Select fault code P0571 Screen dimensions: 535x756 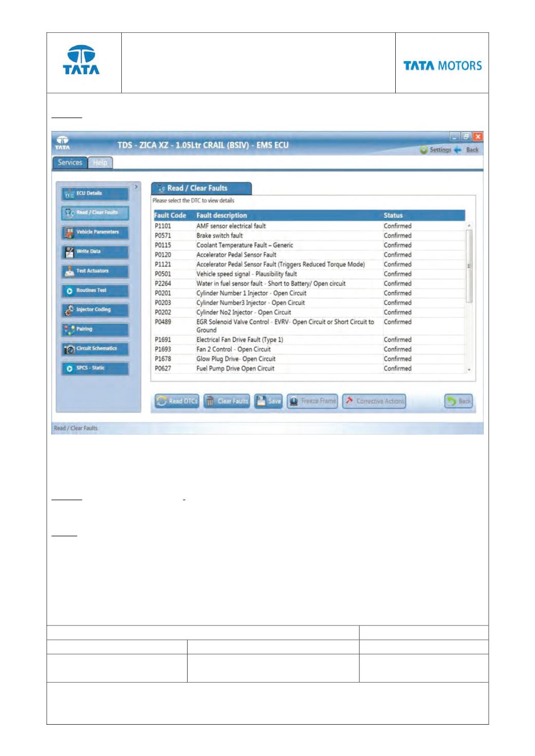163,236
